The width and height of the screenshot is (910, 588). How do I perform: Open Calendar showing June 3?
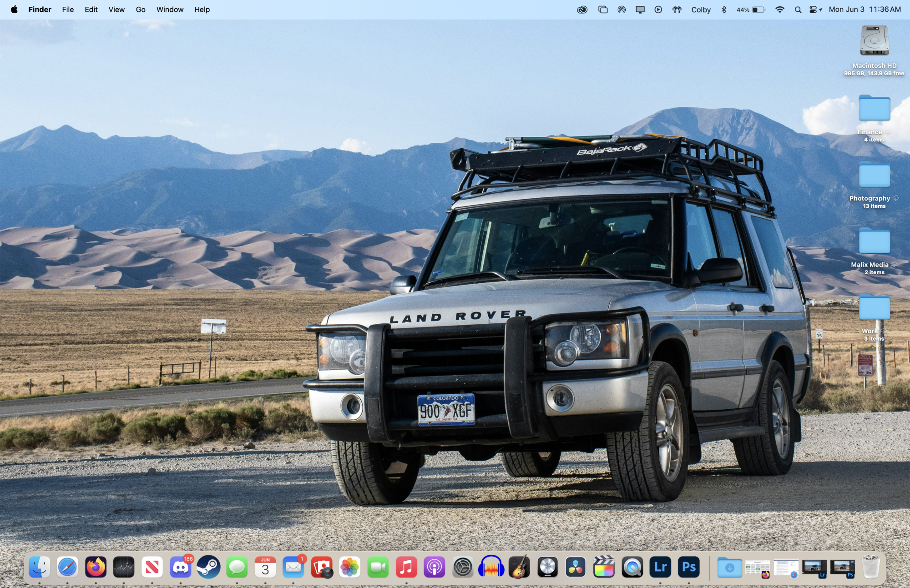(265, 567)
